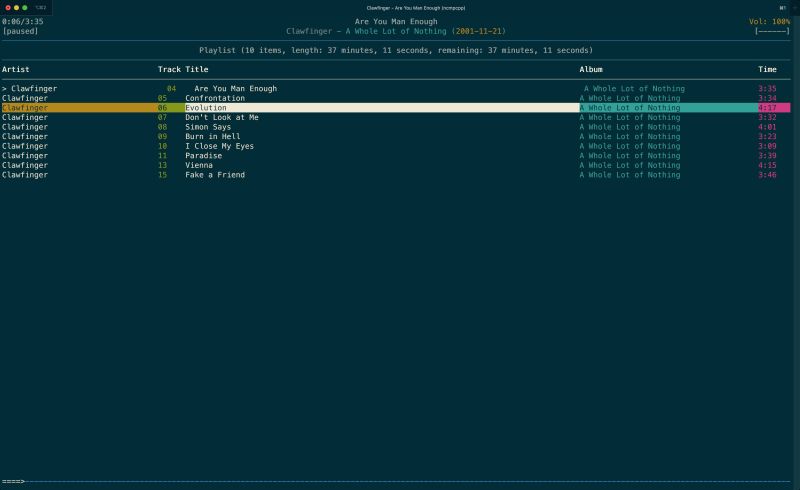The height and width of the screenshot is (490, 800).
Task: Click the 4:01 duration of Simon Says
Action: (x=767, y=127)
